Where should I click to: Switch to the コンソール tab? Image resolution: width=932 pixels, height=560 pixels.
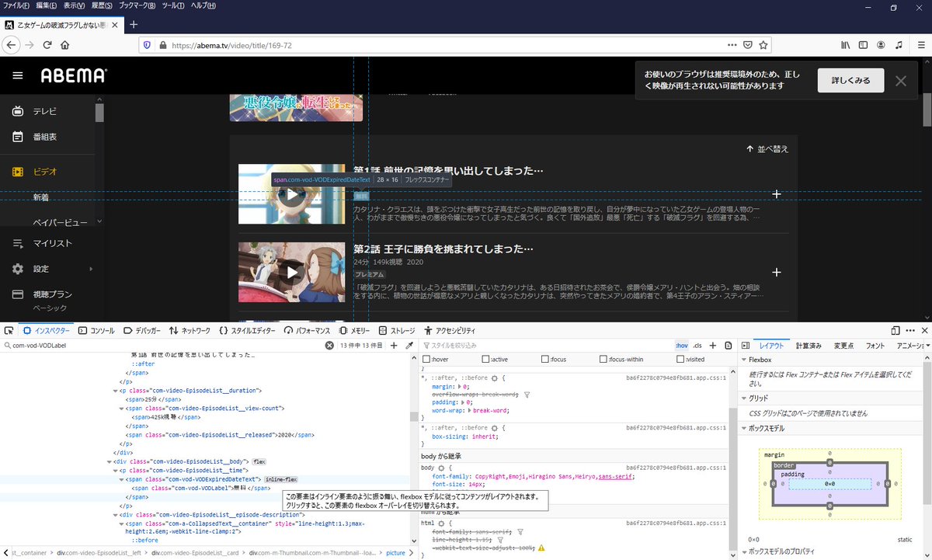tap(96, 330)
